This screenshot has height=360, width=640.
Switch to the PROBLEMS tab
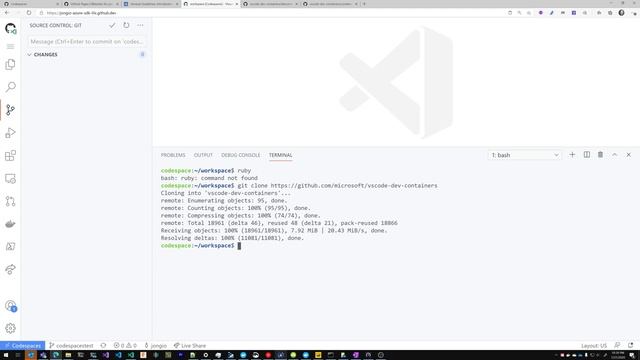coord(173,155)
